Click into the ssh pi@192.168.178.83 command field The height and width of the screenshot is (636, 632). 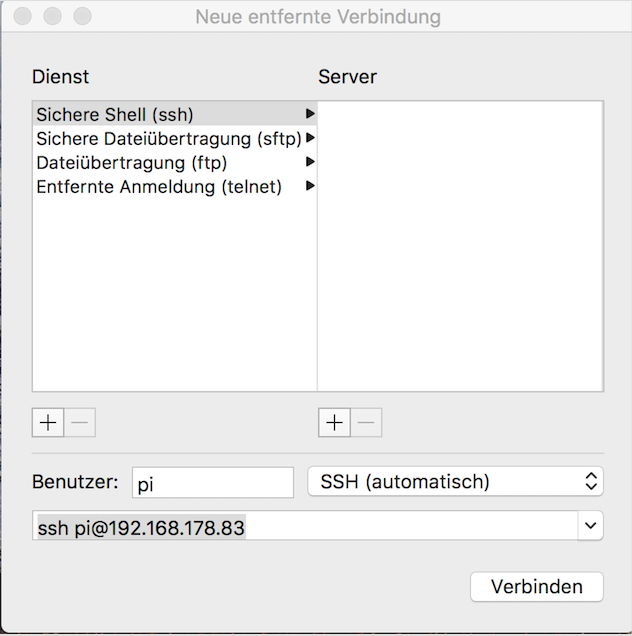[x=300, y=527]
